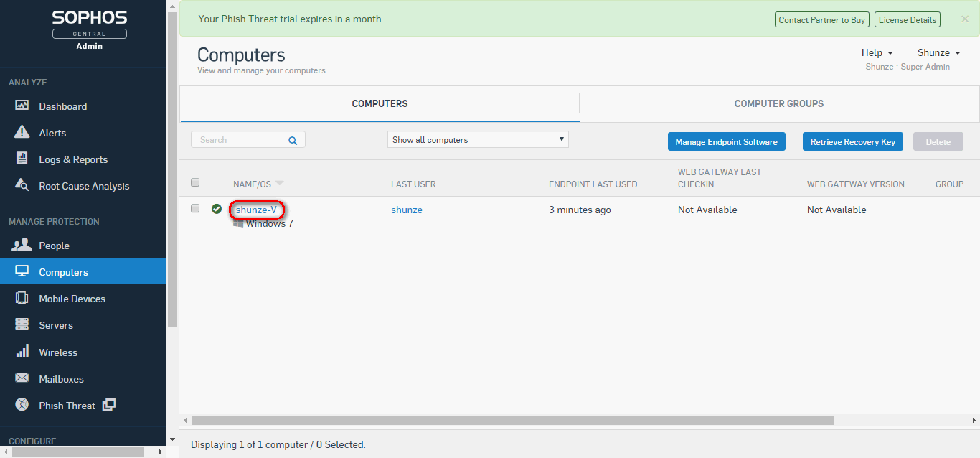980x458 pixels.
Task: Click the Alerts warning triangle icon
Action: click(x=22, y=132)
